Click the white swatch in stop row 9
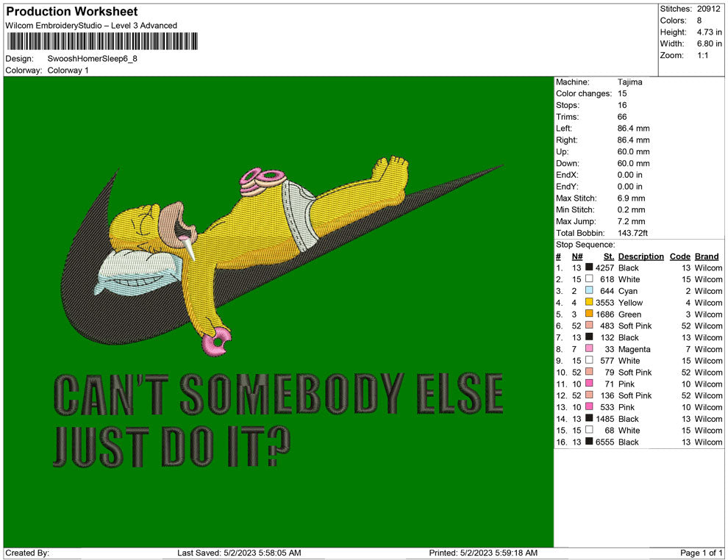The image size is (728, 560). tap(589, 359)
